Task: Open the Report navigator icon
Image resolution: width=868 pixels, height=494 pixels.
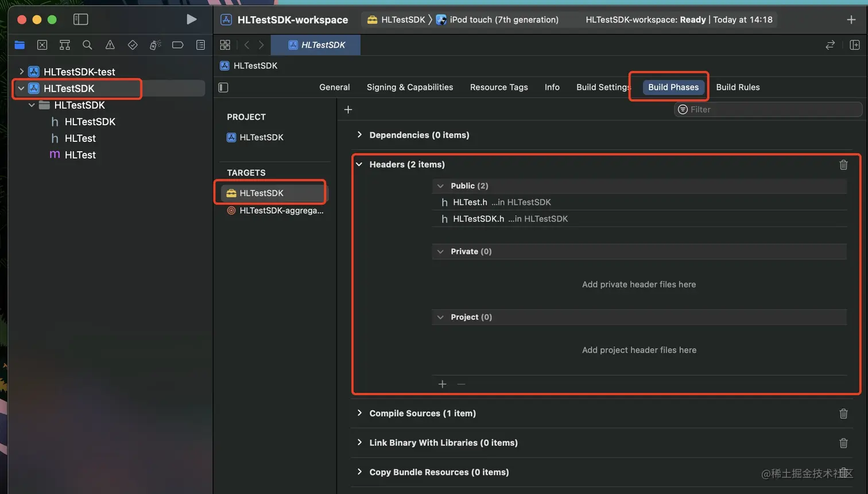Action: pos(200,45)
